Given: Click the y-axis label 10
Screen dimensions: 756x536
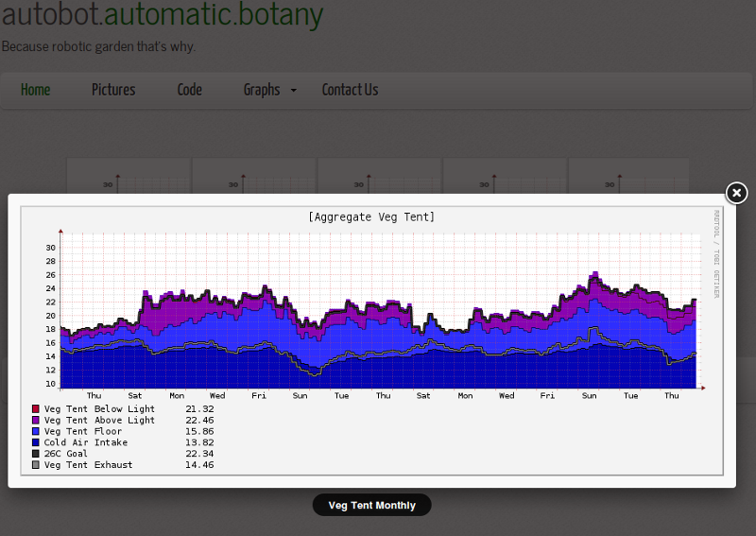Looking at the screenshot, I should (x=51, y=384).
